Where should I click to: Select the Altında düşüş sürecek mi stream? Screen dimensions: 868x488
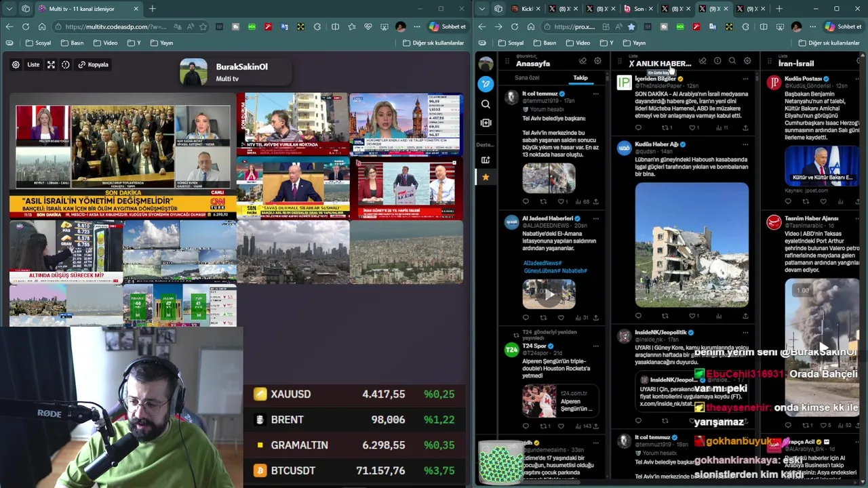click(66, 251)
